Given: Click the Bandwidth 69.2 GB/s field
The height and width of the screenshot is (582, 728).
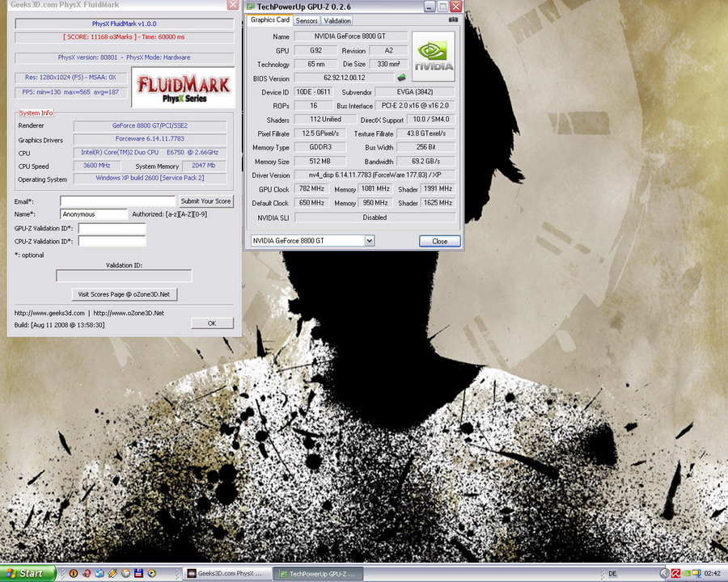Looking at the screenshot, I should pos(425,161).
